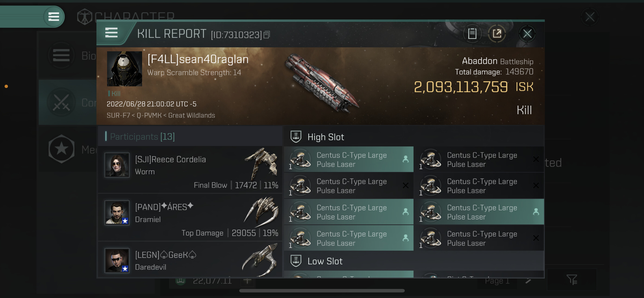This screenshot has width=644, height=298.
Task: Click the Abaddon battleship image
Action: point(322,83)
